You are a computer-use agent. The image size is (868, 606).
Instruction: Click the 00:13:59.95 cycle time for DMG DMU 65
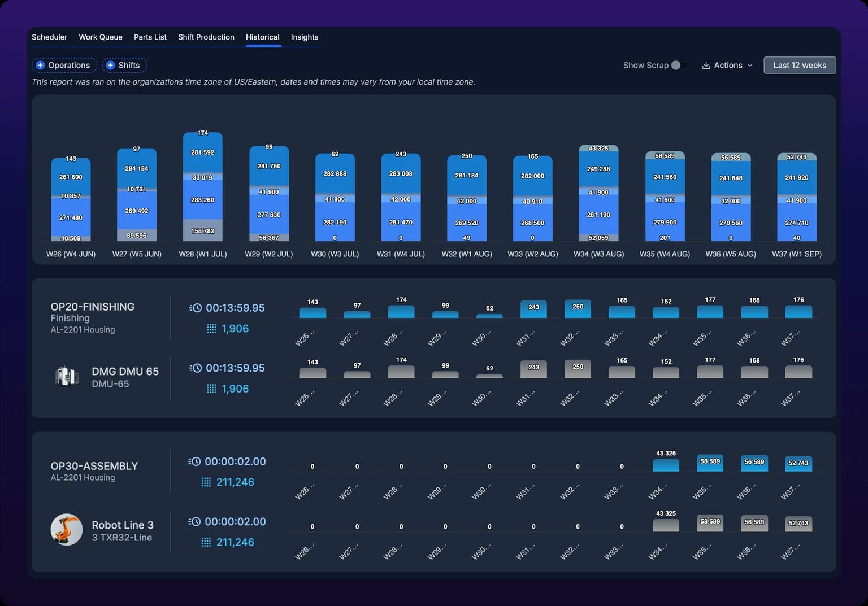235,368
